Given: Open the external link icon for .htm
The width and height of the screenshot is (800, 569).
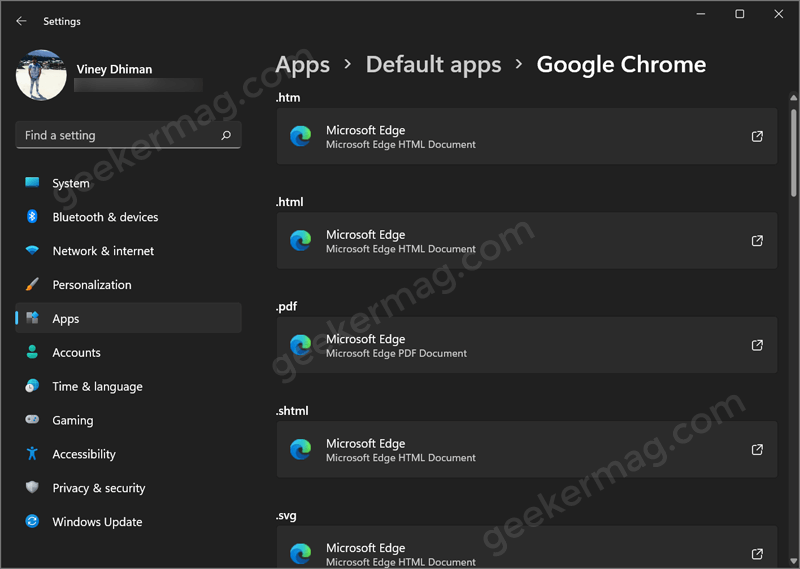Looking at the screenshot, I should 757,136.
